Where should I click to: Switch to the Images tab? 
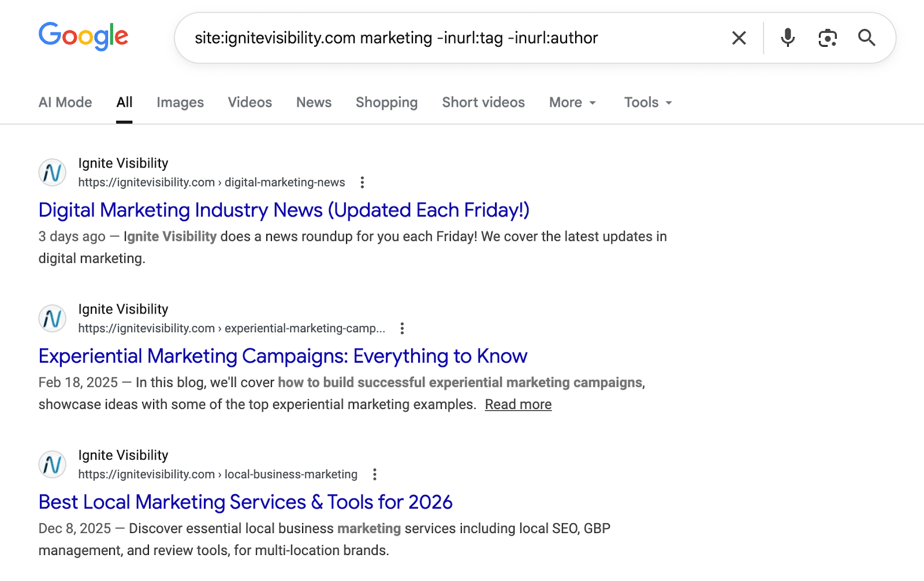pyautogui.click(x=180, y=102)
